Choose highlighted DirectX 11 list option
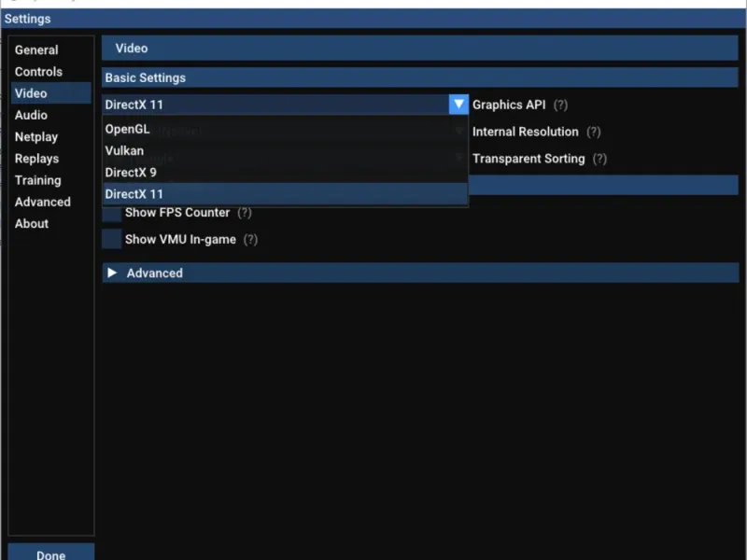 click(x=285, y=194)
